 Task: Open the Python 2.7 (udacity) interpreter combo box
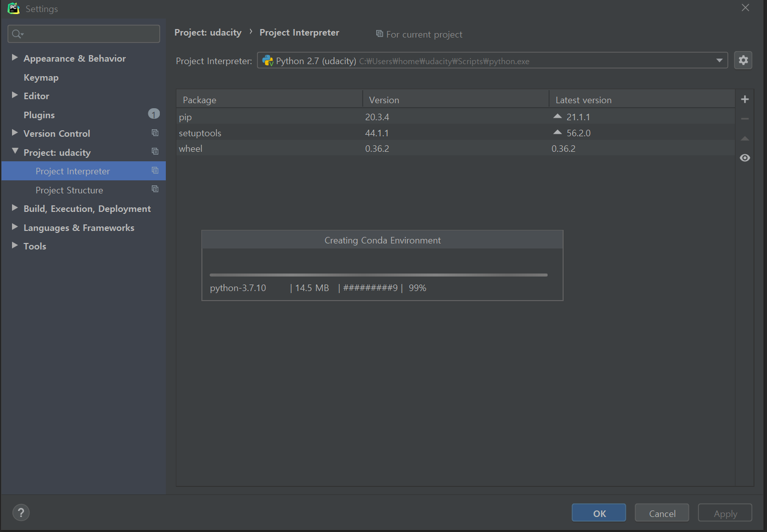(x=492, y=61)
